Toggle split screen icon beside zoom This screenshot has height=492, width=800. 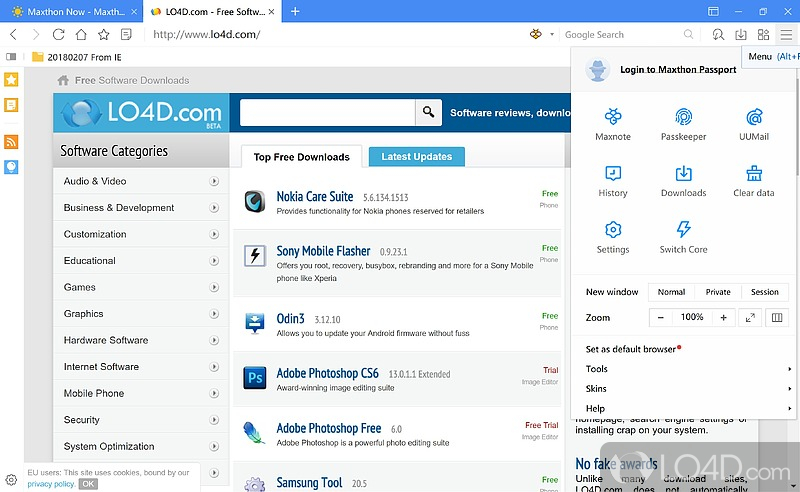[777, 317]
